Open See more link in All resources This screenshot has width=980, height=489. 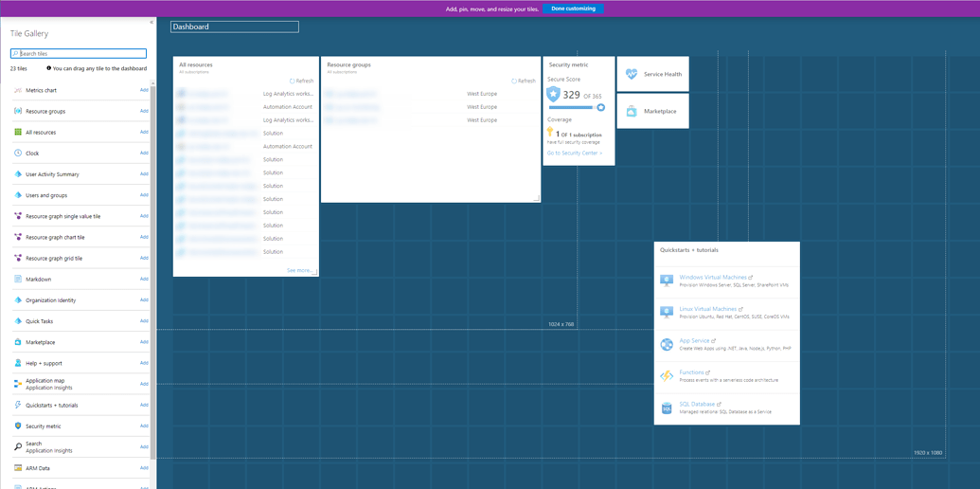[x=299, y=270]
